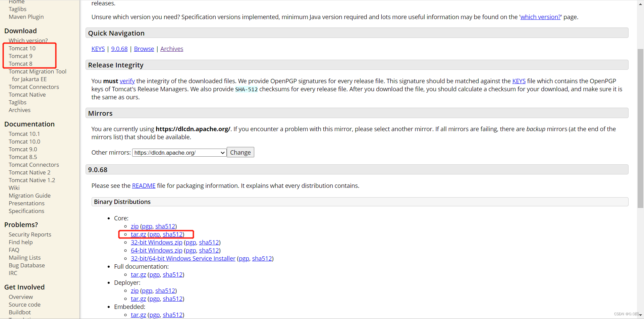The height and width of the screenshot is (319, 644).
Task: Jump to 9.0.68 in Quick Navigation
Action: pyautogui.click(x=119, y=49)
